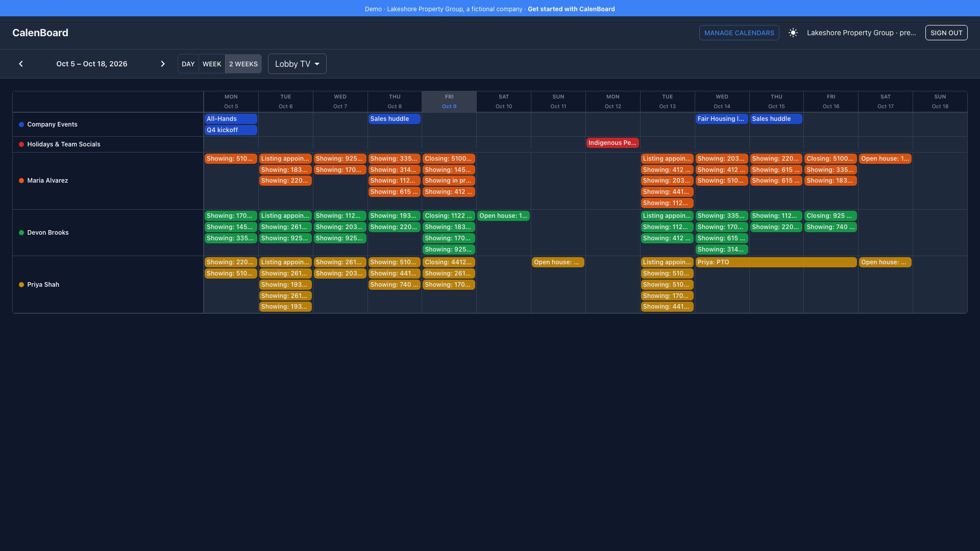The height and width of the screenshot is (551, 980).
Task: Click Priya Shah yellow calendar dot
Action: 21,285
